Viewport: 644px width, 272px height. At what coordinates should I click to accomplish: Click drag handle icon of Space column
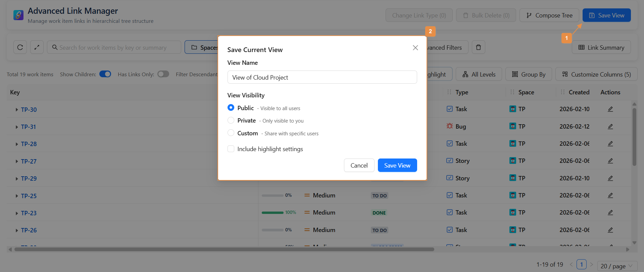(512, 92)
